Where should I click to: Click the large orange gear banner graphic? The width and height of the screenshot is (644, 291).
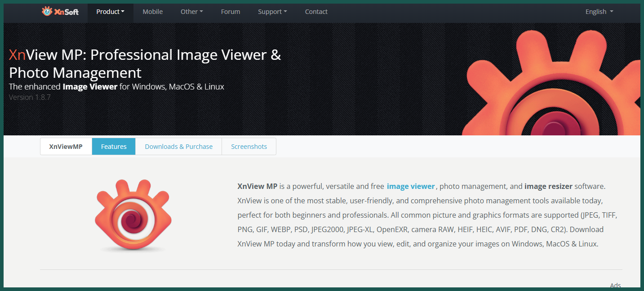point(552,83)
